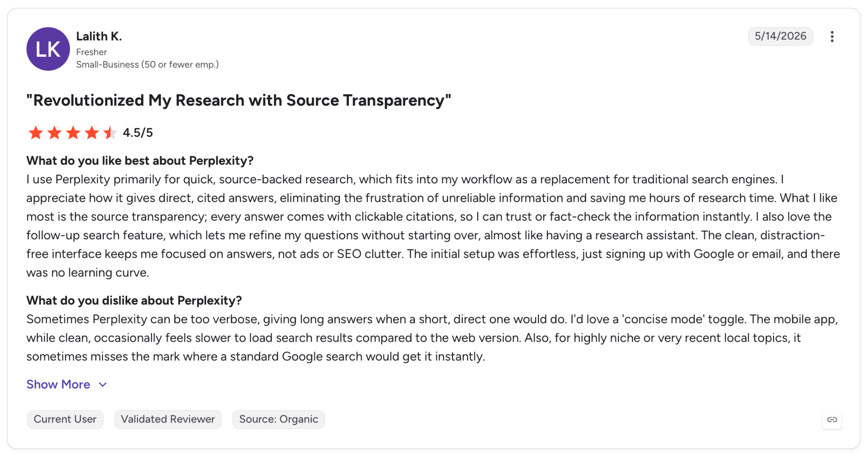868x456 pixels.
Task: Click the Validated Reviewer badge
Action: click(x=168, y=419)
